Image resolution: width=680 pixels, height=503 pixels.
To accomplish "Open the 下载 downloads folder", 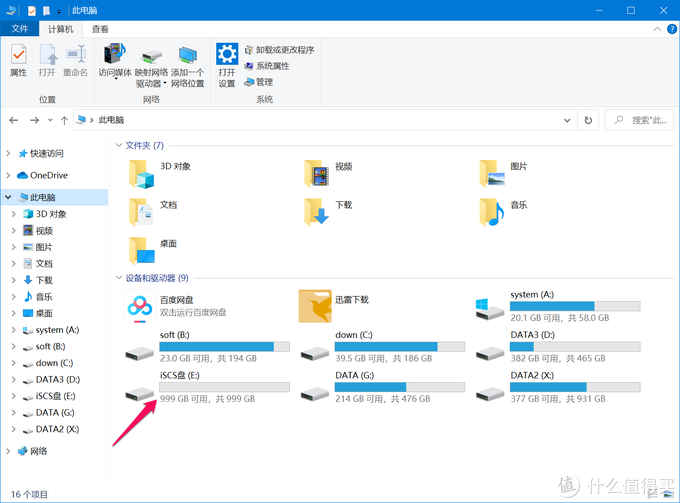I will [x=317, y=212].
